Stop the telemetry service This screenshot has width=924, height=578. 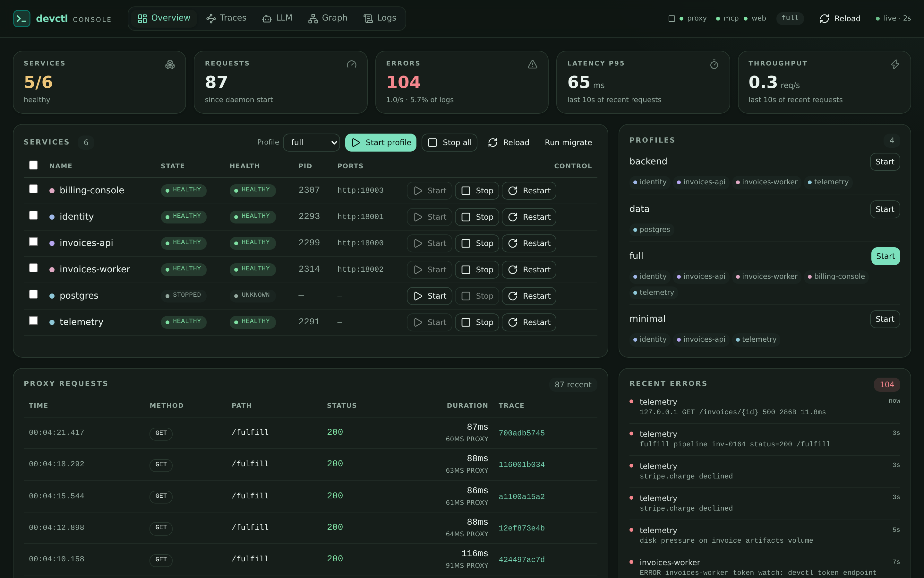pyautogui.click(x=477, y=322)
